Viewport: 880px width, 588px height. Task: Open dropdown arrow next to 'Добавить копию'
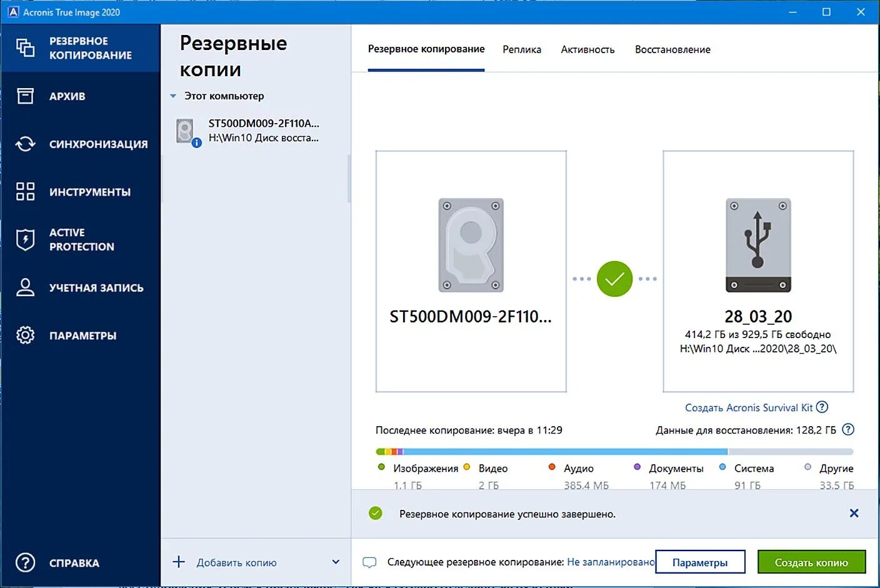(336, 562)
